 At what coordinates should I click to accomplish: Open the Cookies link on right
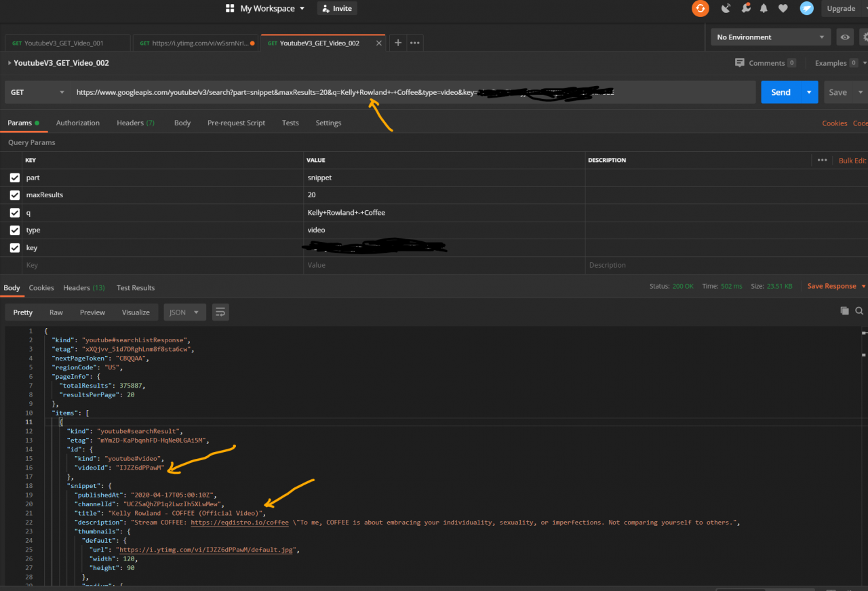834,123
